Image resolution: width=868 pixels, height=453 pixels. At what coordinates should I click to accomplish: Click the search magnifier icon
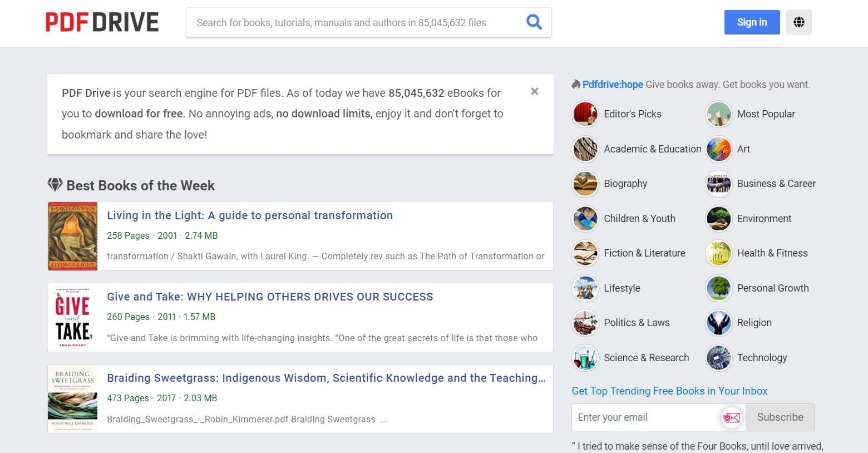534,22
